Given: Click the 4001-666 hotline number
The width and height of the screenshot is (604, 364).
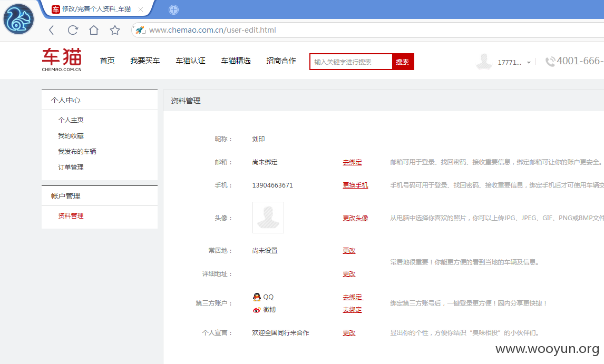Looking at the screenshot, I should coord(580,61).
